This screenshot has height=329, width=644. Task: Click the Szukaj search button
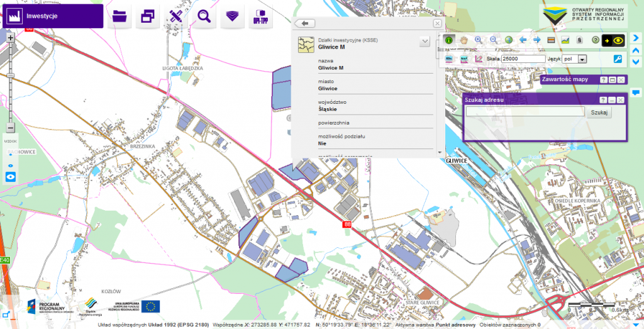tap(599, 112)
